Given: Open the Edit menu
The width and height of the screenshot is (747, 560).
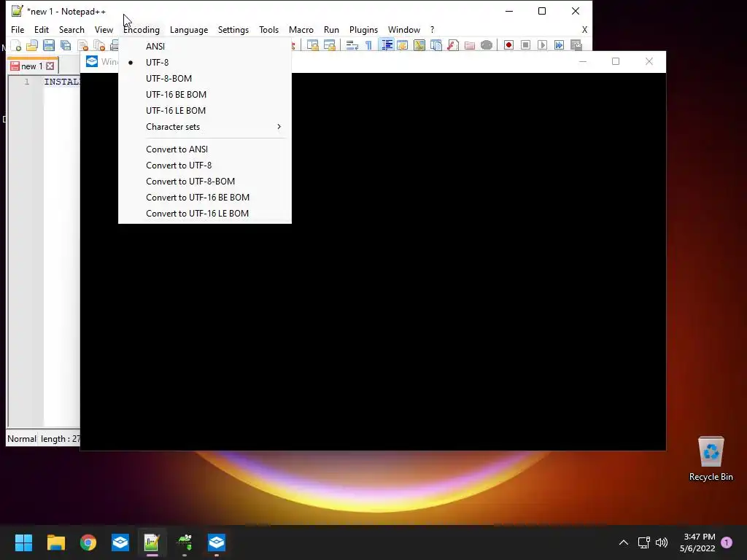Looking at the screenshot, I should pos(42,29).
